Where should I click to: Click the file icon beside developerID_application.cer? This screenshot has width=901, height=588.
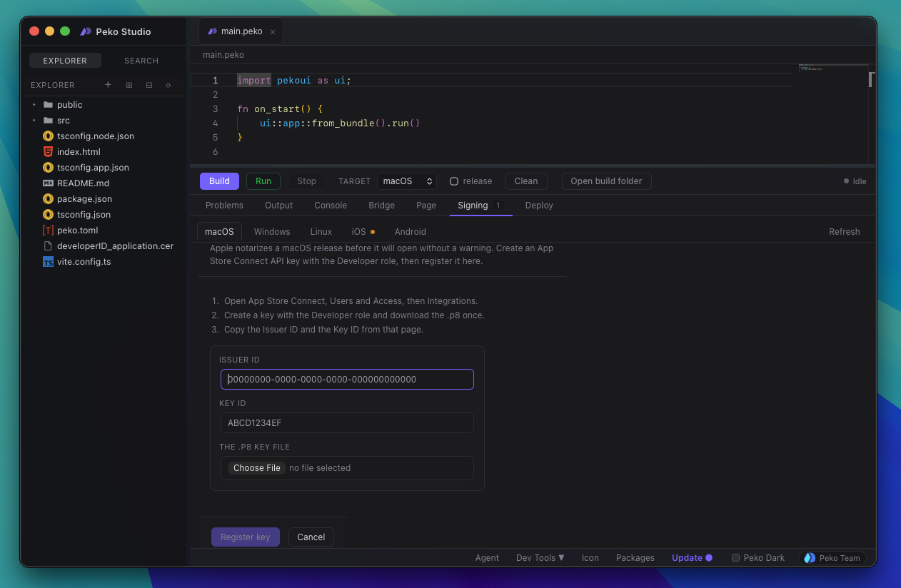point(48,246)
